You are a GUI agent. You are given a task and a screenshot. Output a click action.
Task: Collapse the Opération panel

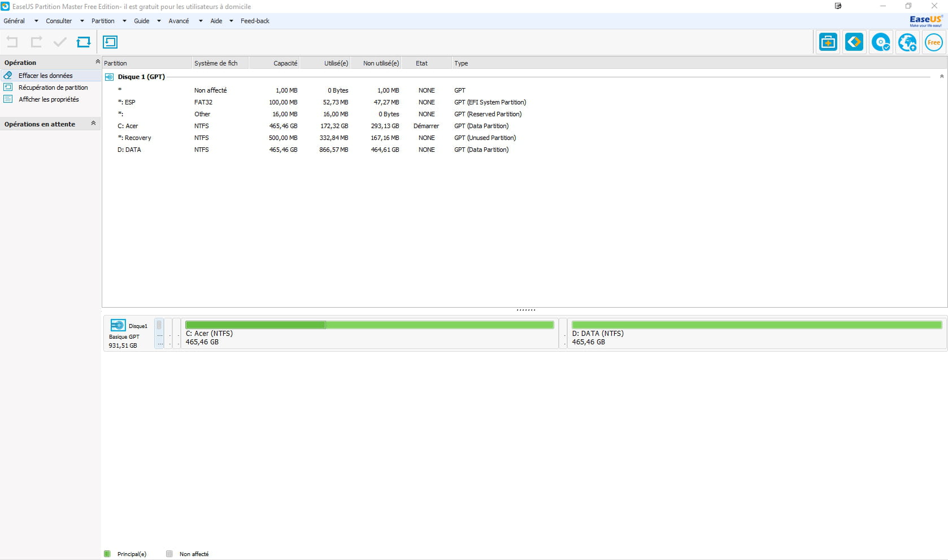pos(97,62)
